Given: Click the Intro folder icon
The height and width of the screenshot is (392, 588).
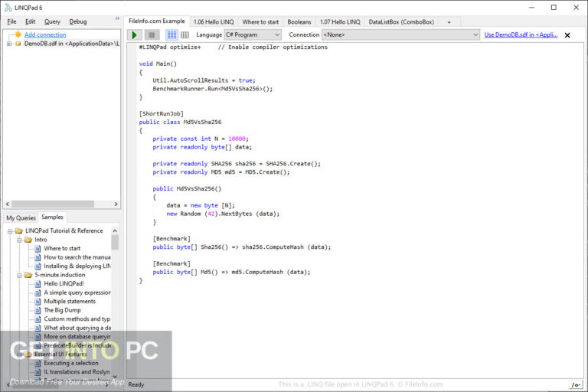Looking at the screenshot, I should (28, 240).
